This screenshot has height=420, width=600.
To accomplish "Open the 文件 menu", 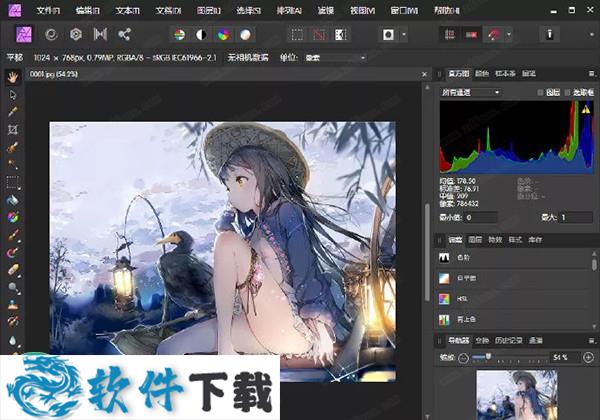I will pyautogui.click(x=48, y=10).
